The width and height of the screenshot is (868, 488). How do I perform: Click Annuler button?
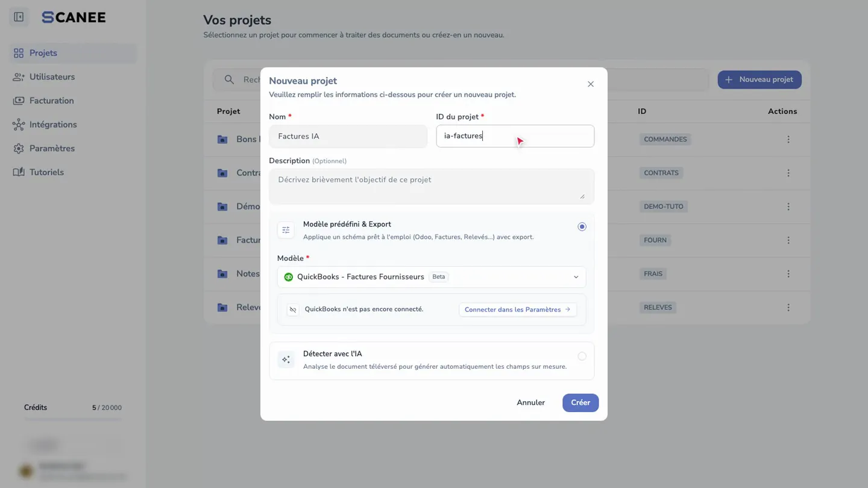click(x=530, y=403)
